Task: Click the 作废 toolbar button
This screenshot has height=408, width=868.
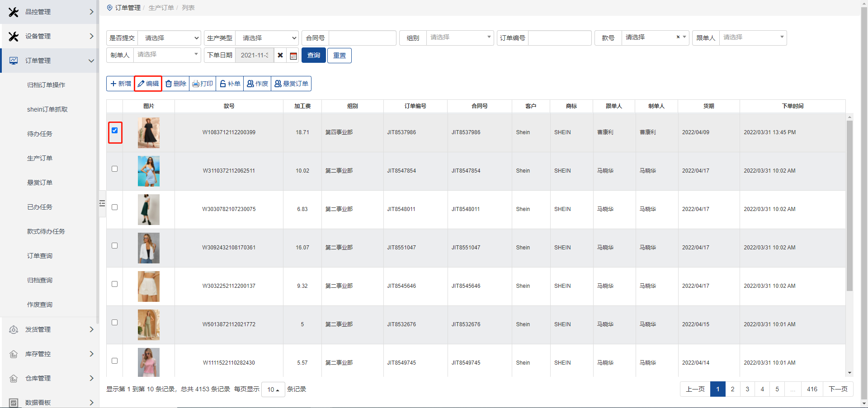Action: coord(257,84)
